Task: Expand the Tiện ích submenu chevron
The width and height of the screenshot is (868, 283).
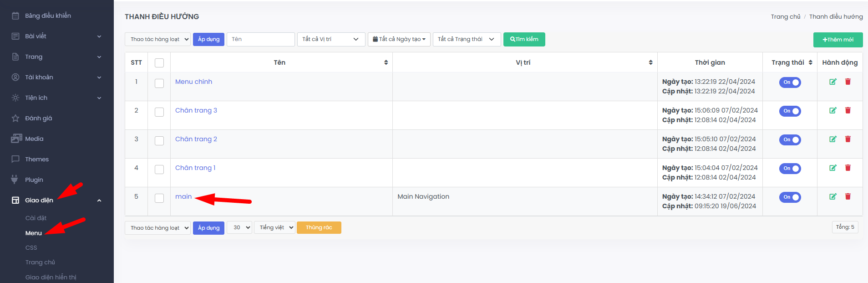Action: pyautogui.click(x=99, y=98)
